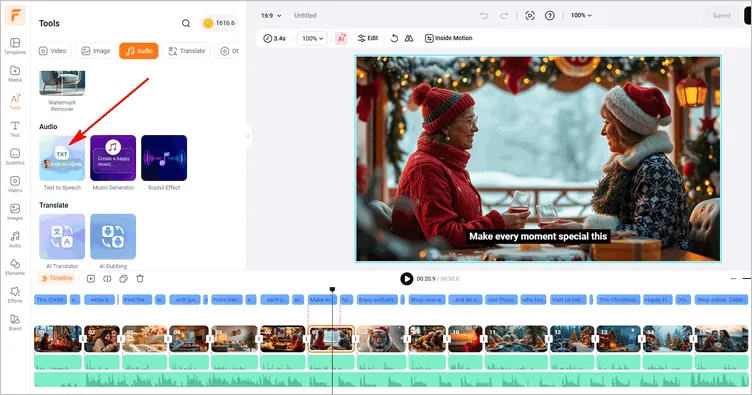Screen dimensions: 752x395
Task: Click the undo arrow
Action: 484,16
